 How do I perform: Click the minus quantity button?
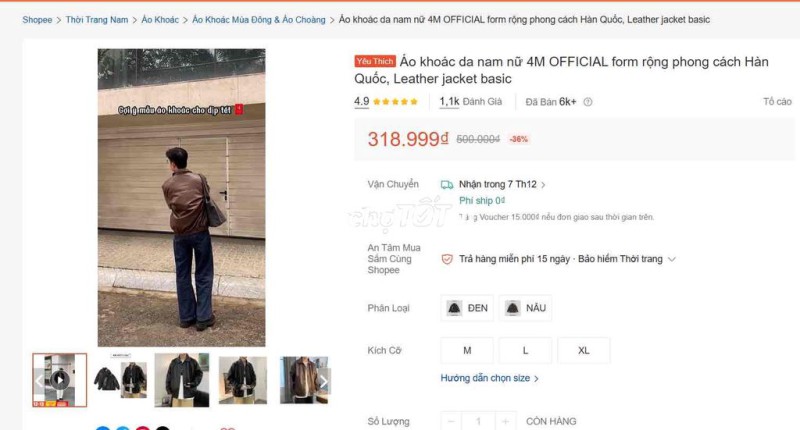pos(451,421)
